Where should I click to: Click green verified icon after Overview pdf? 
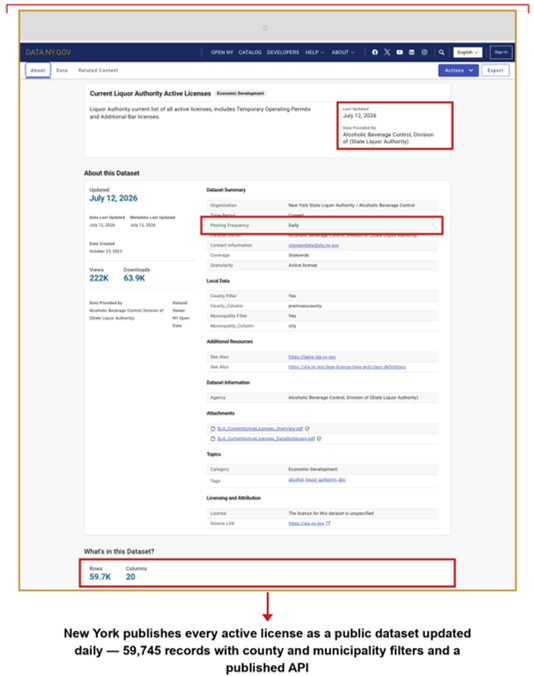[x=307, y=429]
